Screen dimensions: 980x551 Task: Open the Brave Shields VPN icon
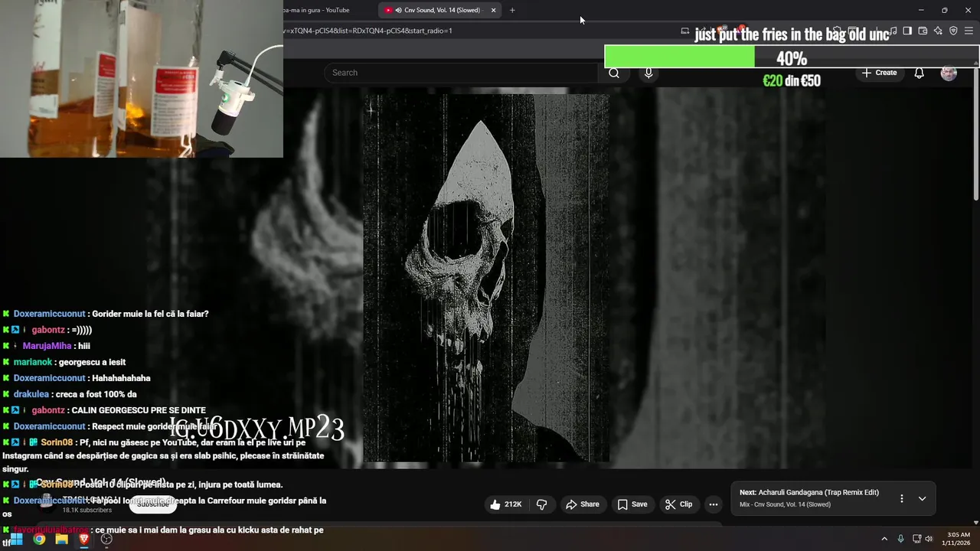[953, 31]
